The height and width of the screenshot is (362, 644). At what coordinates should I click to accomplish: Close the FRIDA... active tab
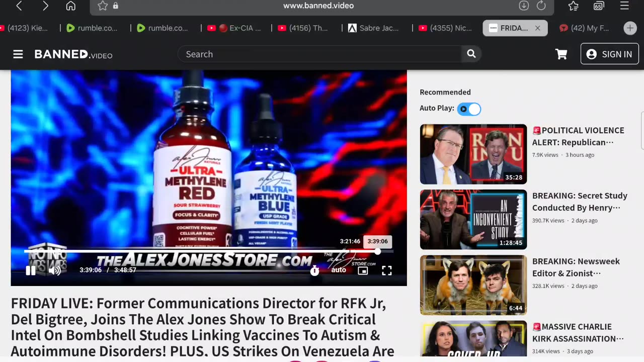(x=537, y=28)
